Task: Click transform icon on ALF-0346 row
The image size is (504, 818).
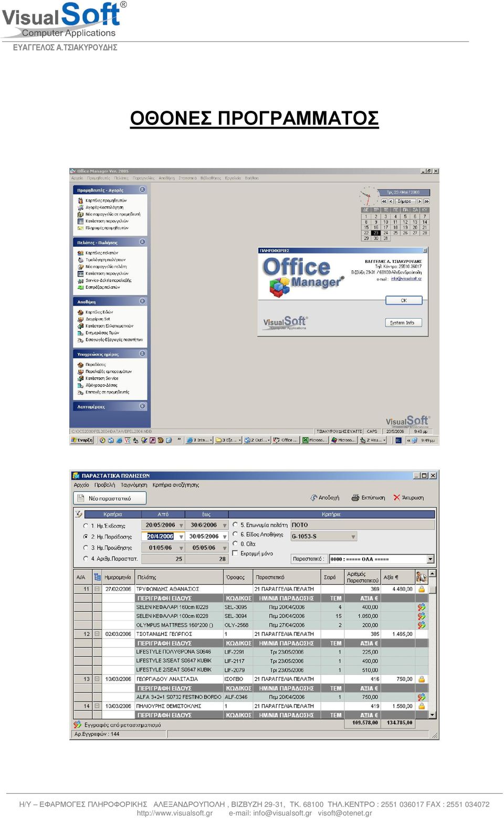Action: tap(421, 697)
